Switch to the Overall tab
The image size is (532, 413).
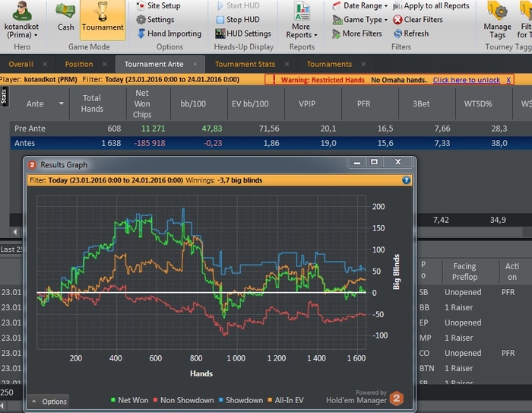coord(21,64)
